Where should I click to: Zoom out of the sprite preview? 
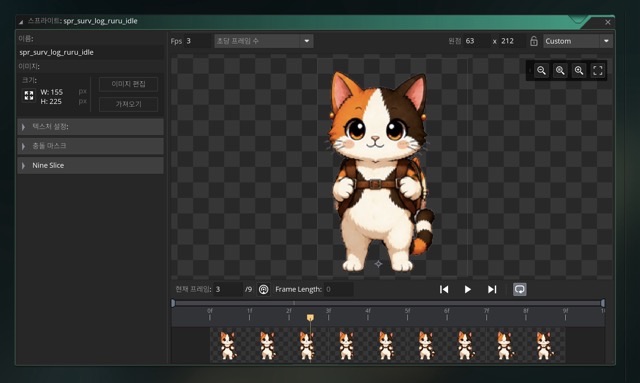click(541, 71)
